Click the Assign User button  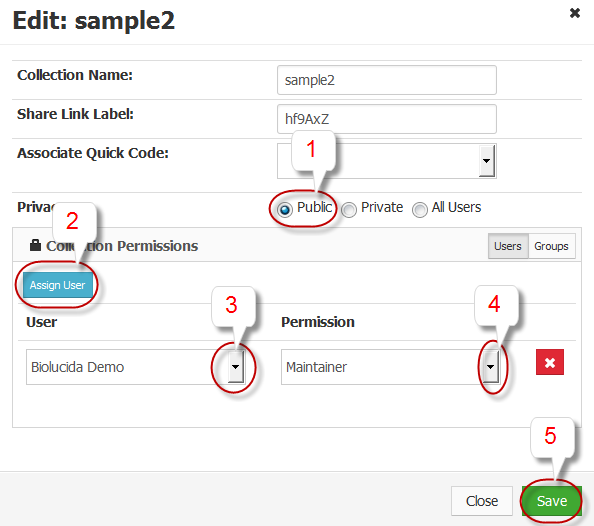coord(58,285)
